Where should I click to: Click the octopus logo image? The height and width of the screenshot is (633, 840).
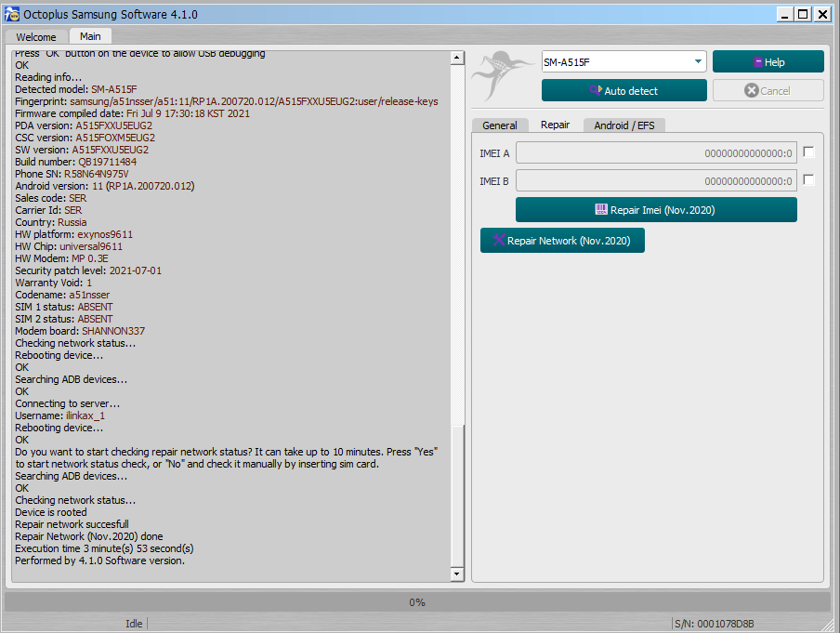click(x=503, y=75)
